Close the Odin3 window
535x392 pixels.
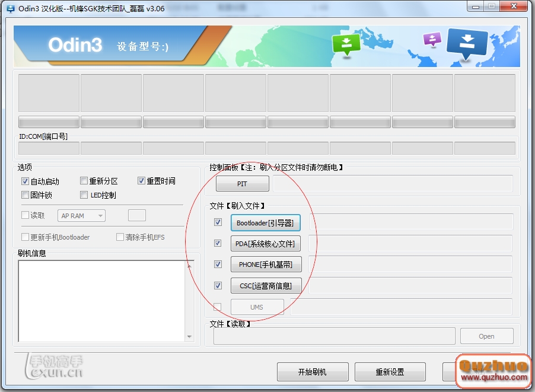514,6
